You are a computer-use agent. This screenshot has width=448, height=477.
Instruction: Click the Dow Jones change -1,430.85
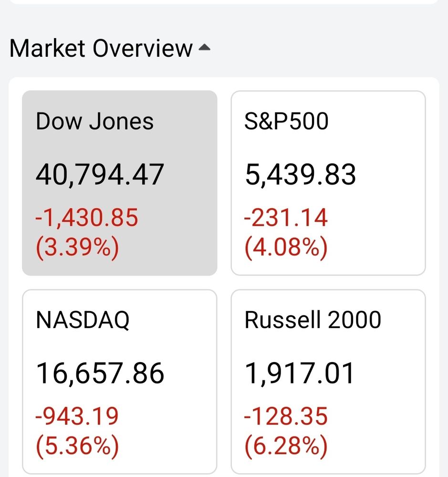click(87, 218)
